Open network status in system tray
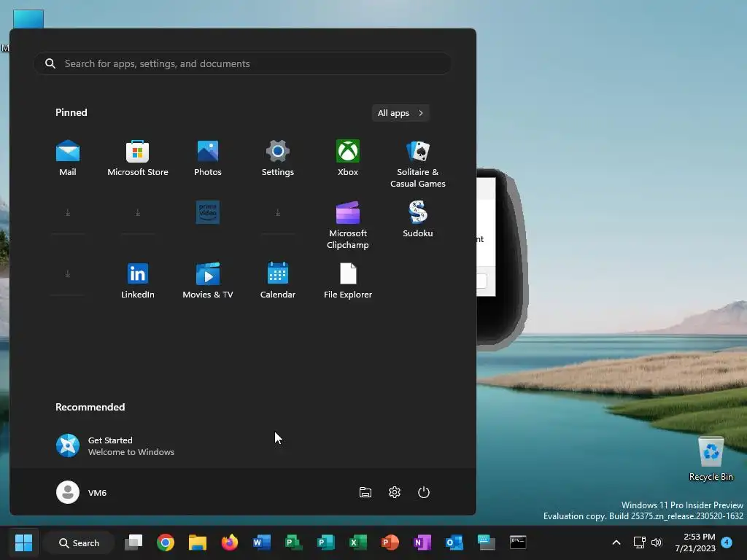 [639, 542]
